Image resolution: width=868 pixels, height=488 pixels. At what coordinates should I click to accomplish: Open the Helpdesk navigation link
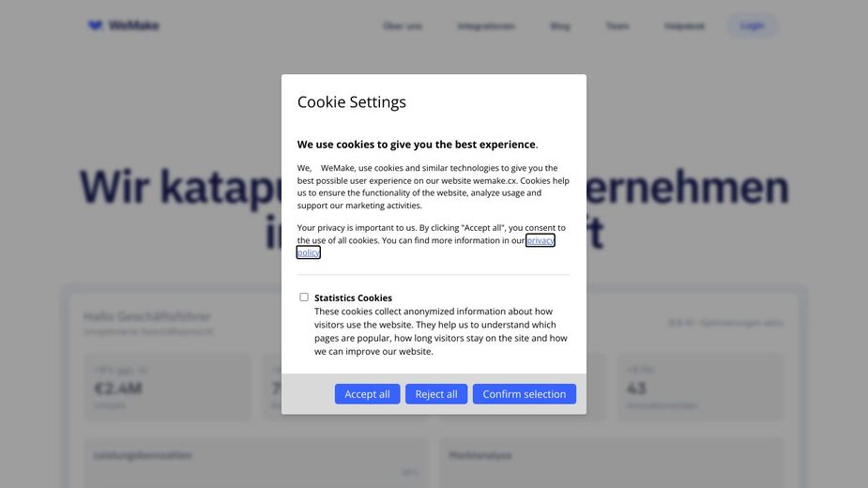(684, 26)
